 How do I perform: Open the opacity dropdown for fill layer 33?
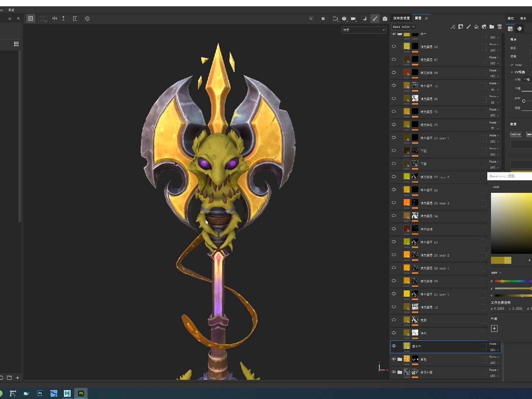point(494,128)
